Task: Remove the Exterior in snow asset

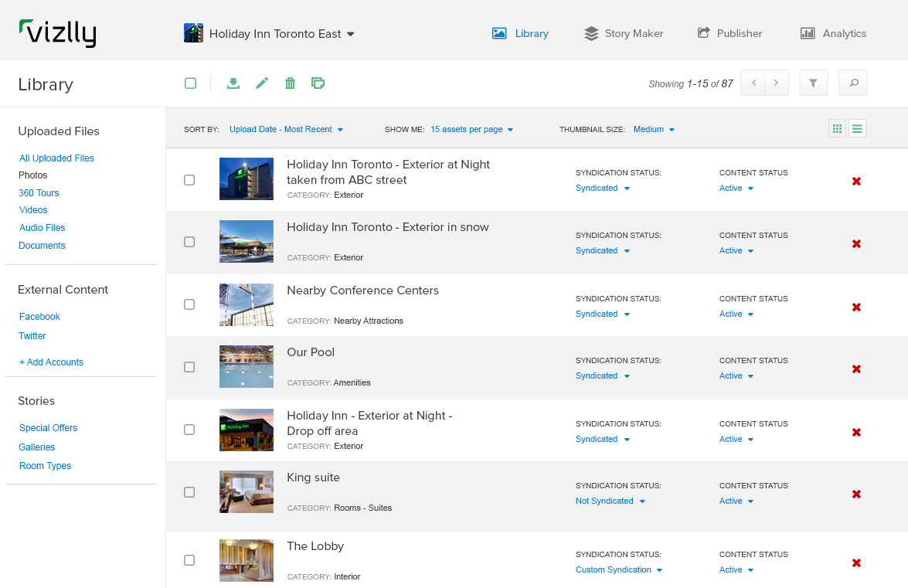Action: pyautogui.click(x=856, y=243)
